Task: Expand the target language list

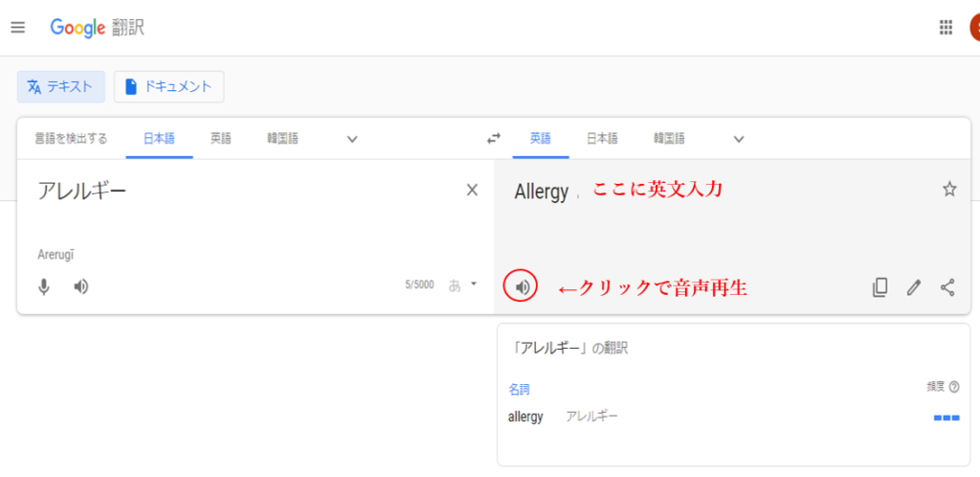Action: (x=739, y=139)
